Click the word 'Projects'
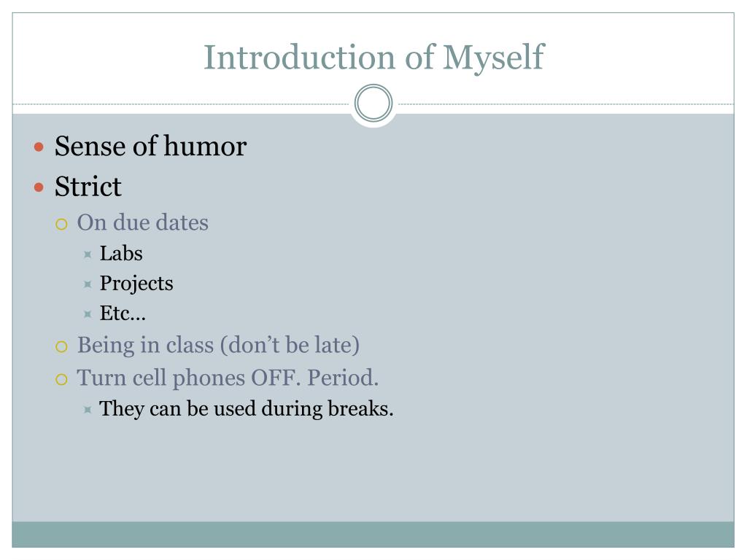747x560 pixels. tap(136, 284)
